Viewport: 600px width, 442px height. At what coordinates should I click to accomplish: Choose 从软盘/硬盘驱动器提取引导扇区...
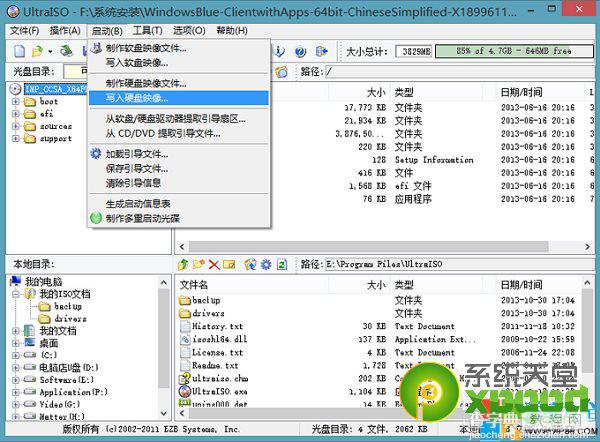click(179, 119)
